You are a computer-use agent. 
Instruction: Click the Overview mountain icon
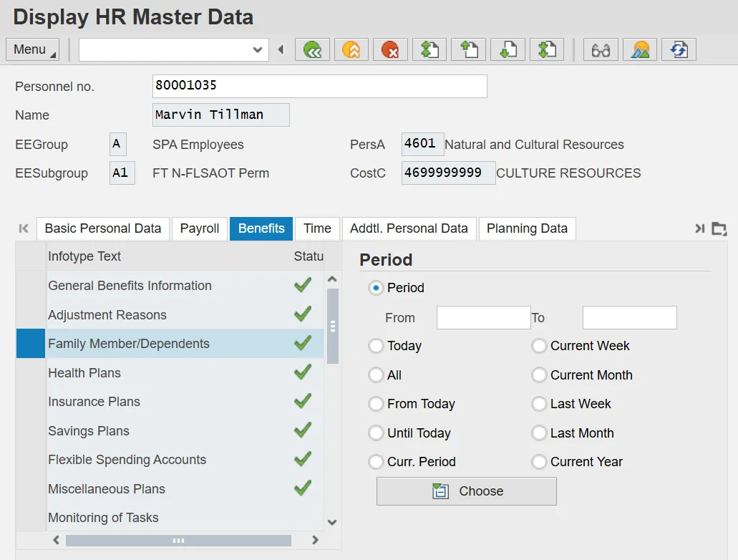coord(640,49)
